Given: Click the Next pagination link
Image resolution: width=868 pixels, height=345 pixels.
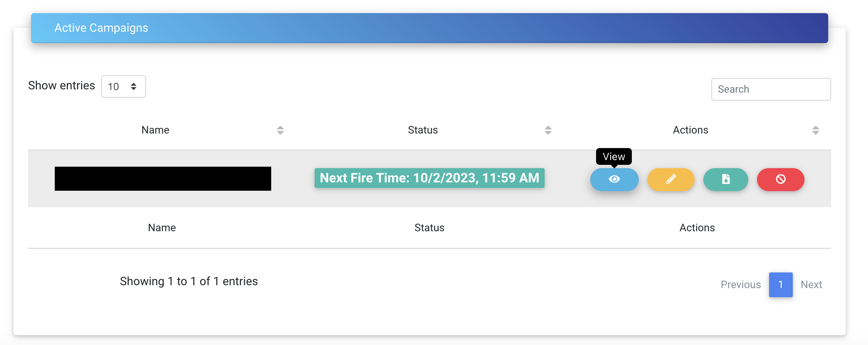Looking at the screenshot, I should coord(811,284).
